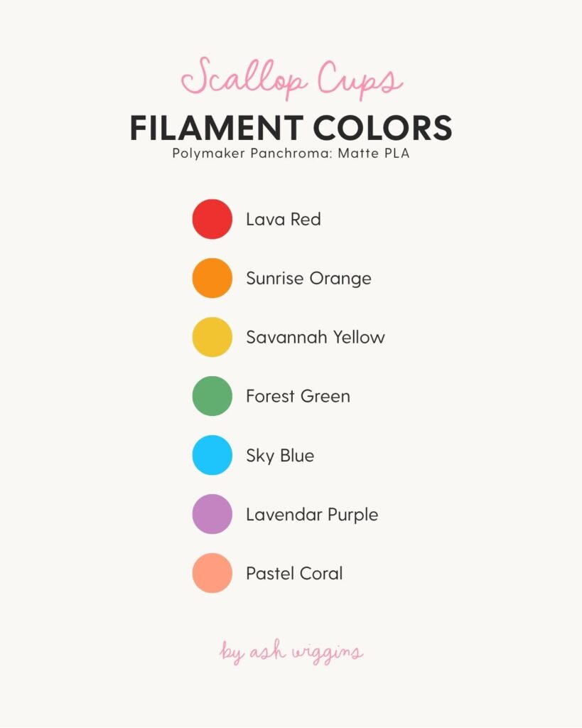Select the FILAMENT COLORS heading
Screen dimensions: 582x728
point(291,128)
